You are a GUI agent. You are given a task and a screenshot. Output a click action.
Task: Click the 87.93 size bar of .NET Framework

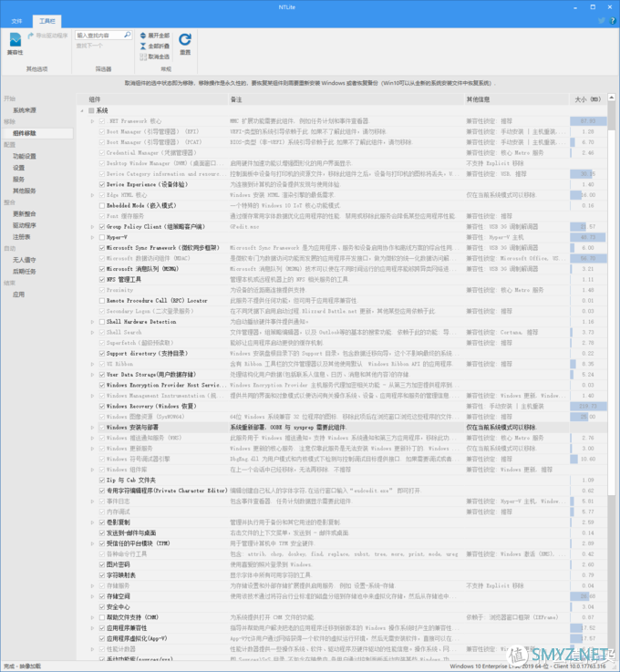tap(588, 121)
